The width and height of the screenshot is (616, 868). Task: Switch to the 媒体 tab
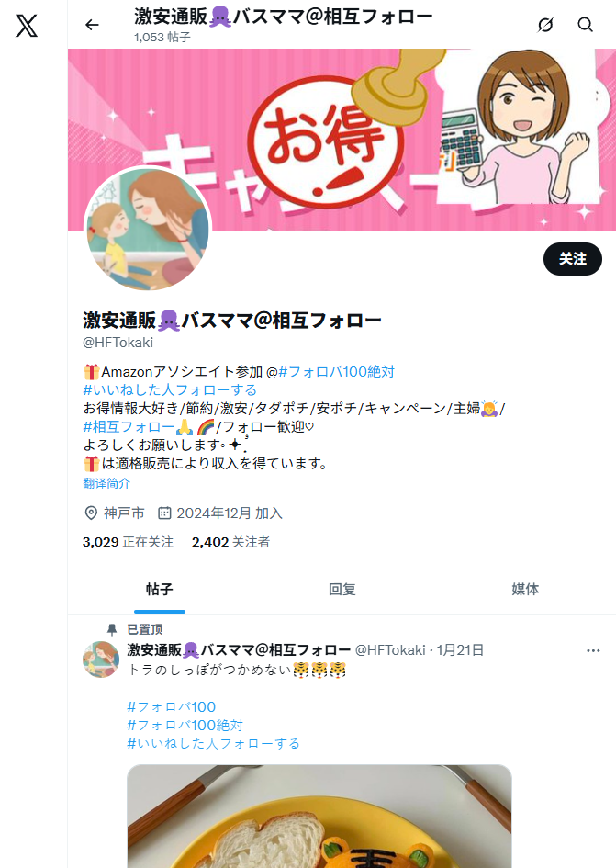[x=525, y=589]
